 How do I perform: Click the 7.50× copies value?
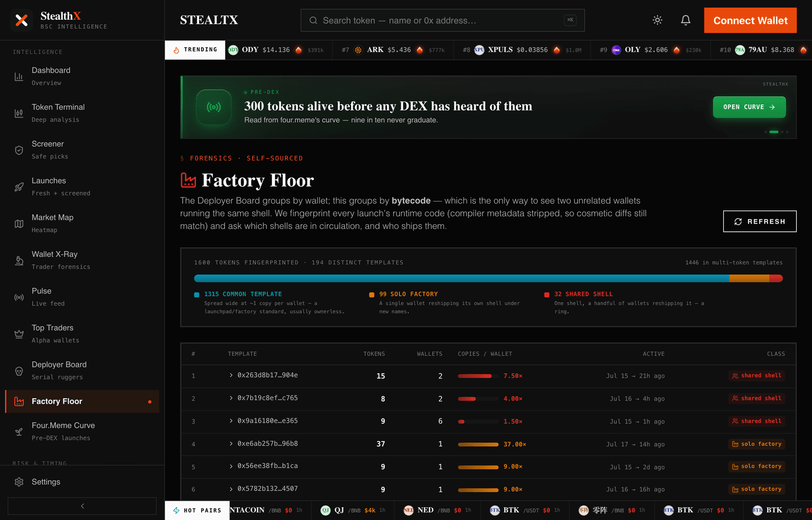(513, 376)
